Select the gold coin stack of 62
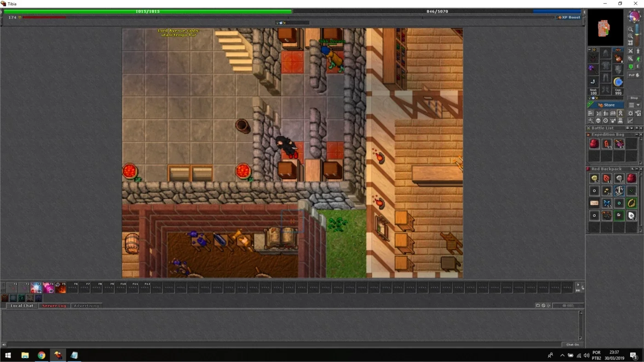The image size is (644, 362). click(x=594, y=178)
